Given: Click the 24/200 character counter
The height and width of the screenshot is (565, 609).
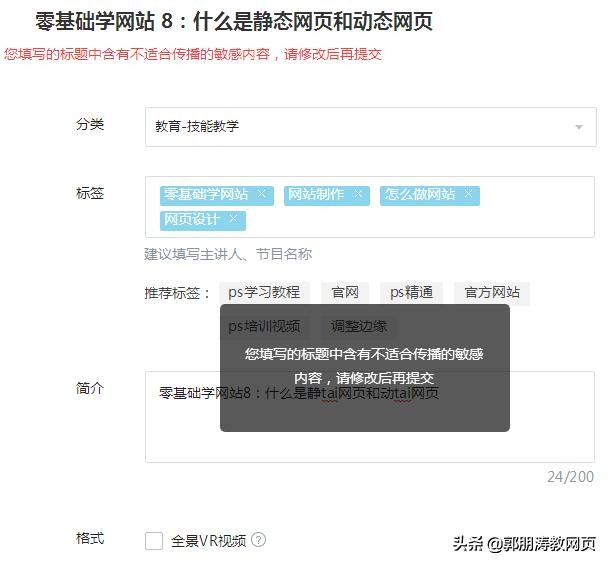Looking at the screenshot, I should click(x=570, y=476).
